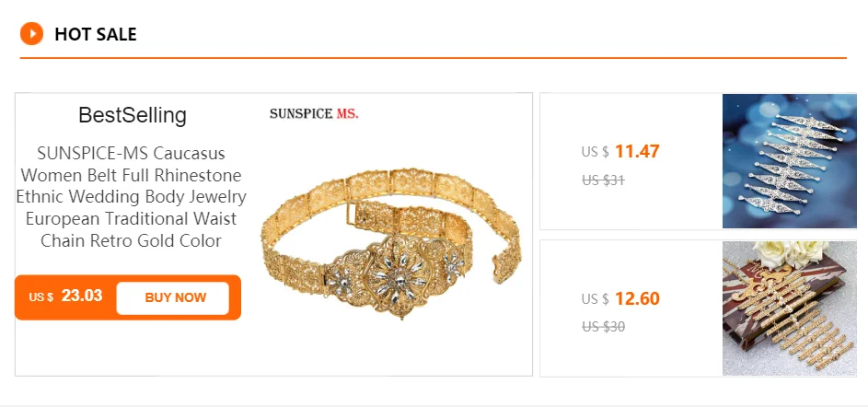Click the crossed-out US $30 original price
This screenshot has width=868, height=407.
click(x=603, y=326)
